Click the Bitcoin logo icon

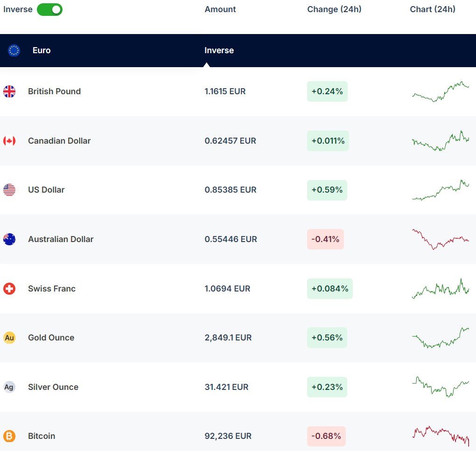coord(9,436)
